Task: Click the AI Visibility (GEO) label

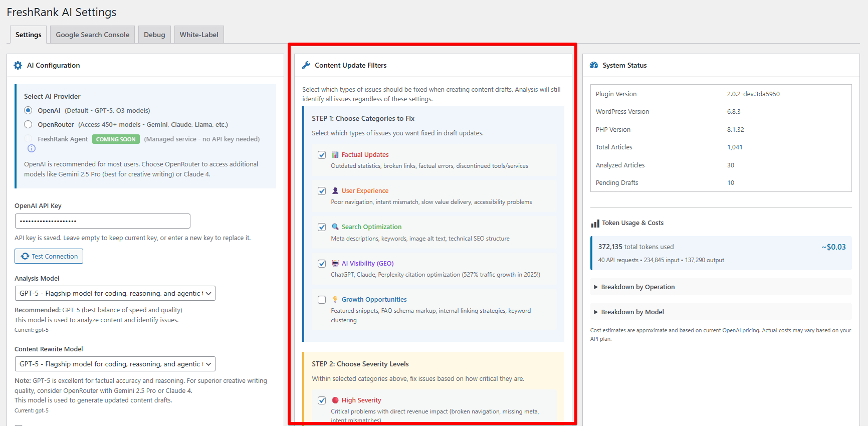Action: (368, 264)
